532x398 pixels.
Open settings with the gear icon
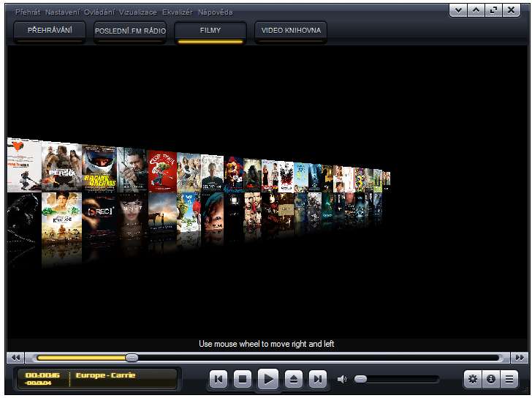(473, 379)
